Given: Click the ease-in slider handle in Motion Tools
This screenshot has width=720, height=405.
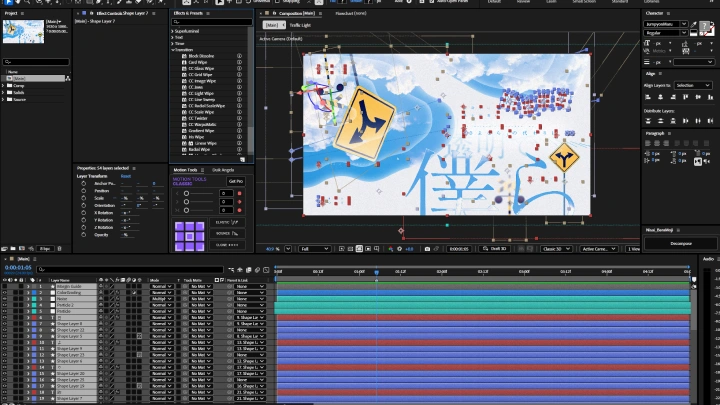Looking at the screenshot, I should tap(186, 193).
